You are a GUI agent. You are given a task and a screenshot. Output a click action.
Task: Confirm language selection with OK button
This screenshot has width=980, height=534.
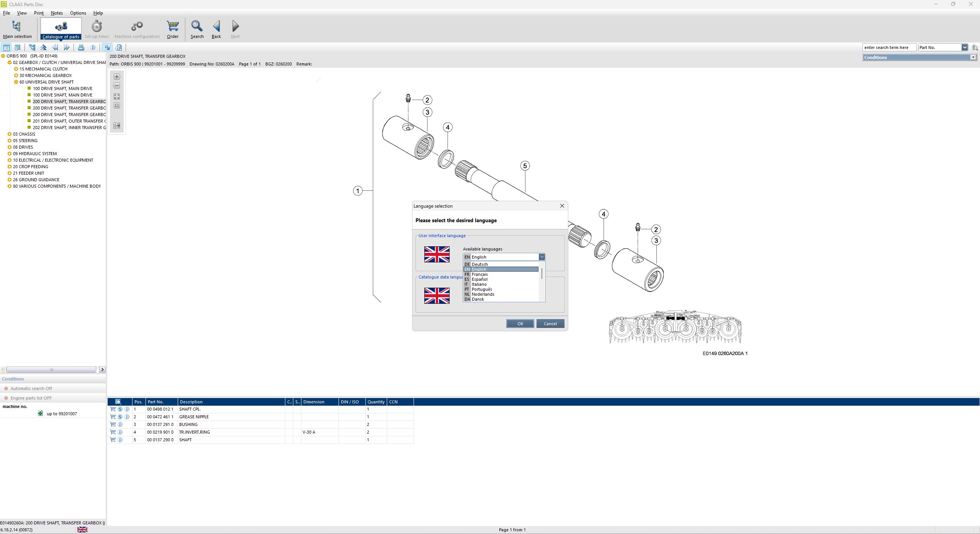[520, 323]
